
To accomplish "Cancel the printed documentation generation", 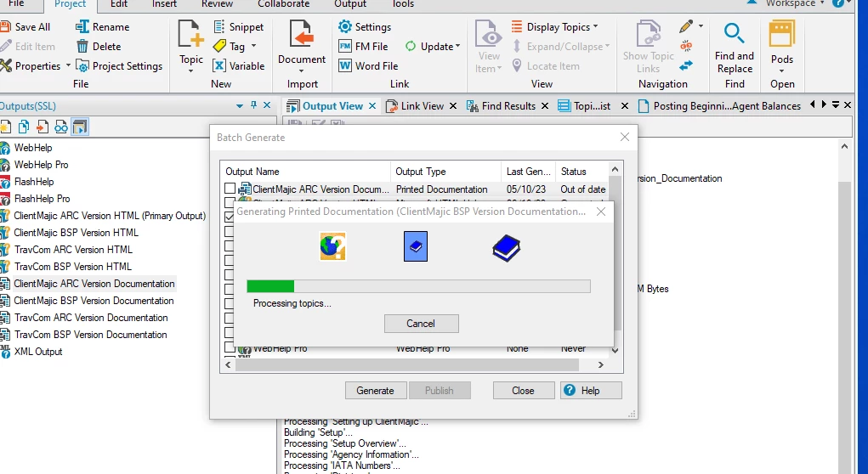I will (422, 324).
